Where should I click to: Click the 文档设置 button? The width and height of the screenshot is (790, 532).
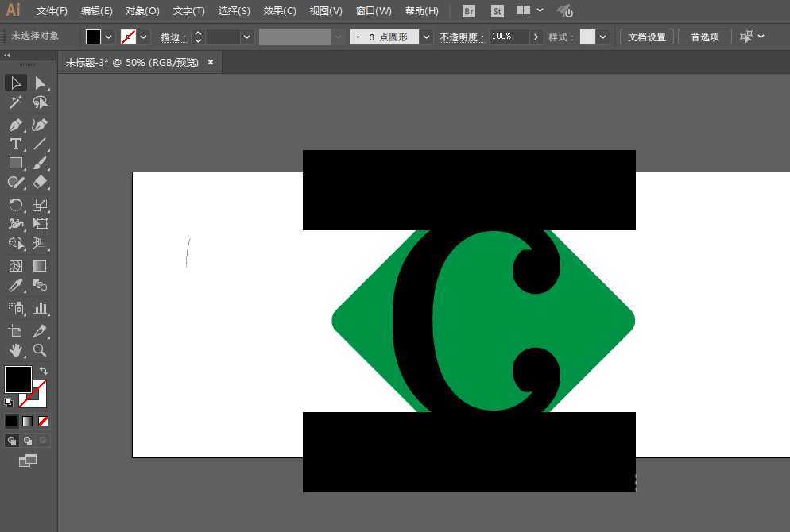pos(647,36)
